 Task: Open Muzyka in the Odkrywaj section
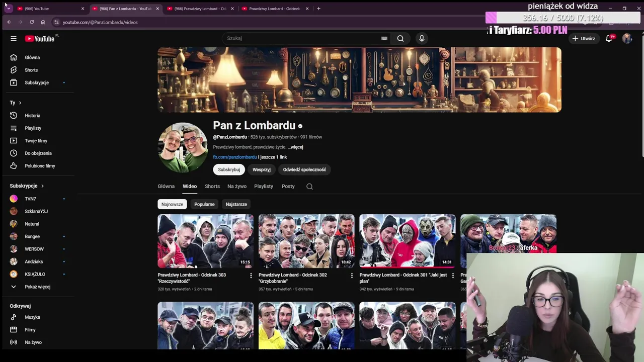[32, 317]
